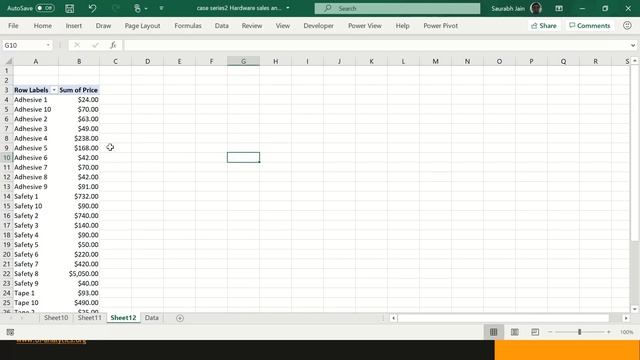Click the Redo arrow
Image resolution: width=640 pixels, height=360 pixels.
click(x=116, y=8)
